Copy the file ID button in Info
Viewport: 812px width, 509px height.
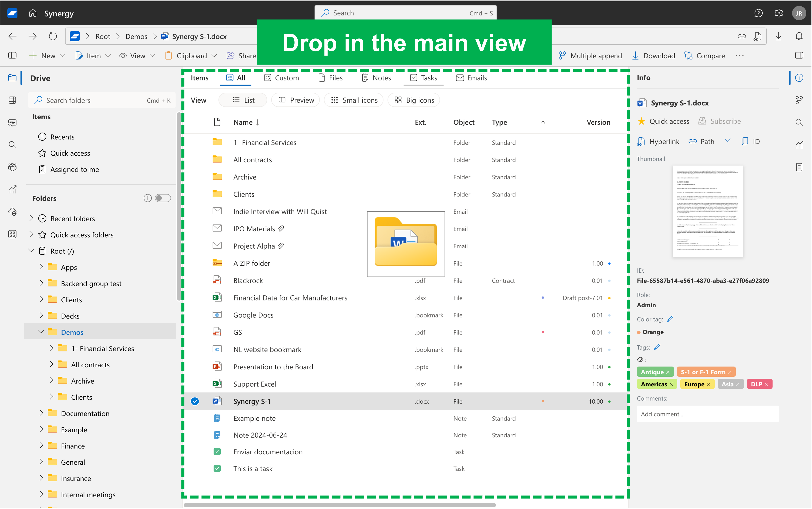(x=751, y=142)
